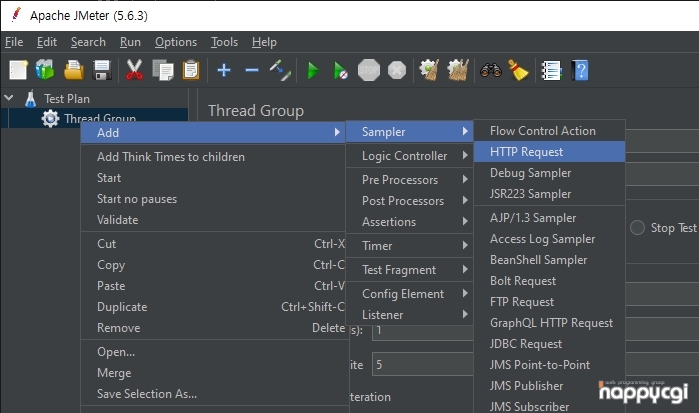Viewport: 699px width, 413px height.
Task: Click Save Selection As… entry
Action: [x=213, y=393]
